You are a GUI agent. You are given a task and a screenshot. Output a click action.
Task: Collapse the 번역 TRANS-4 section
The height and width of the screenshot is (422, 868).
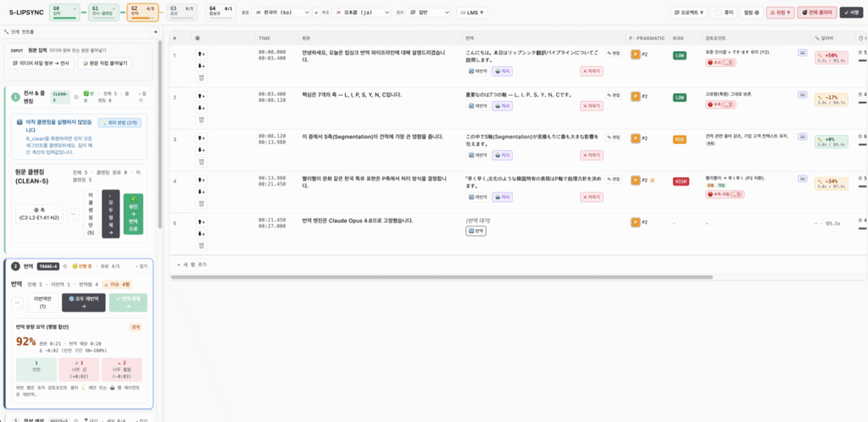pyautogui.click(x=142, y=267)
